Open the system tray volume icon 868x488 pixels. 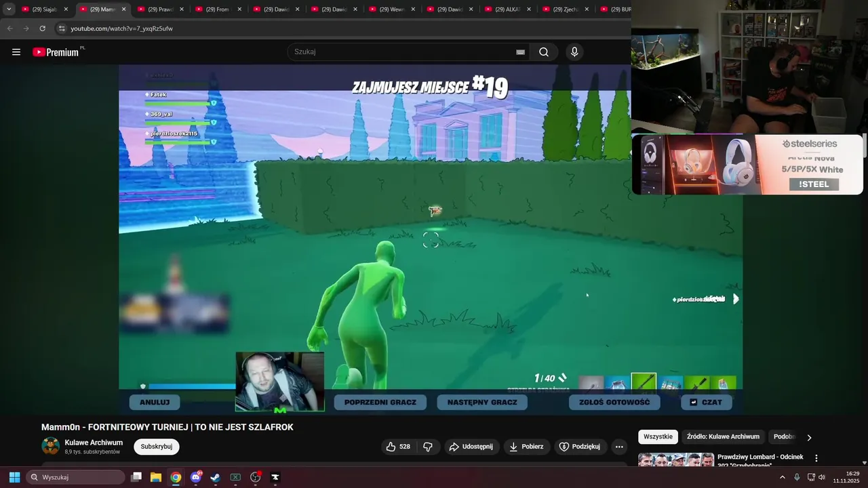pyautogui.click(x=822, y=477)
